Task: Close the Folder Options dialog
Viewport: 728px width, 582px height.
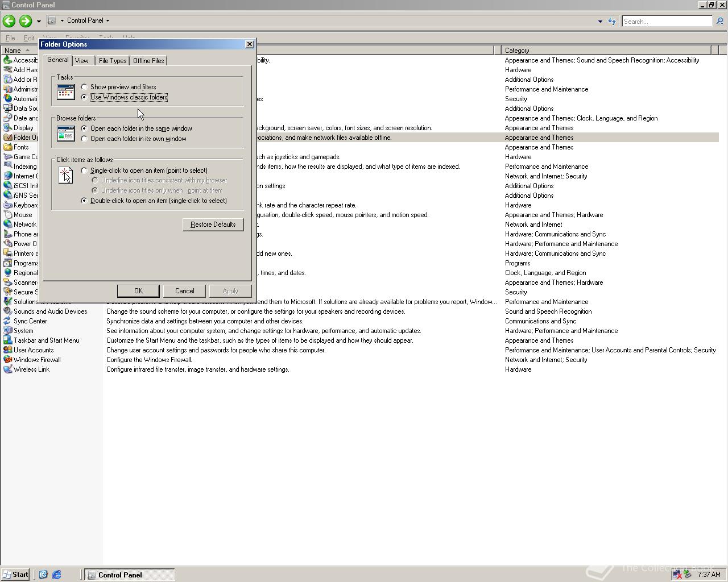Action: pyautogui.click(x=249, y=44)
